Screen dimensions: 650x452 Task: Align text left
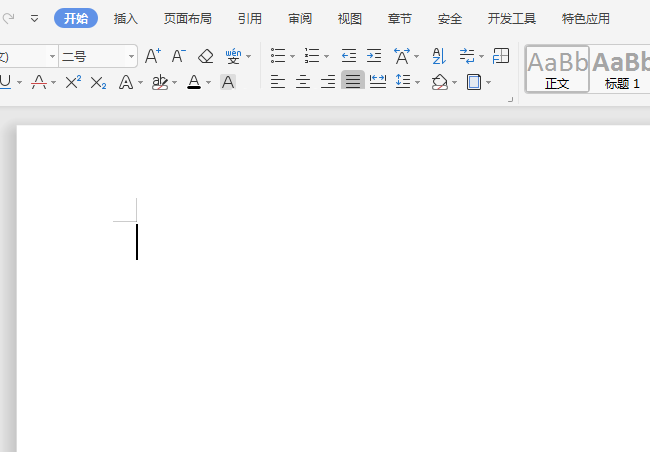(x=278, y=82)
